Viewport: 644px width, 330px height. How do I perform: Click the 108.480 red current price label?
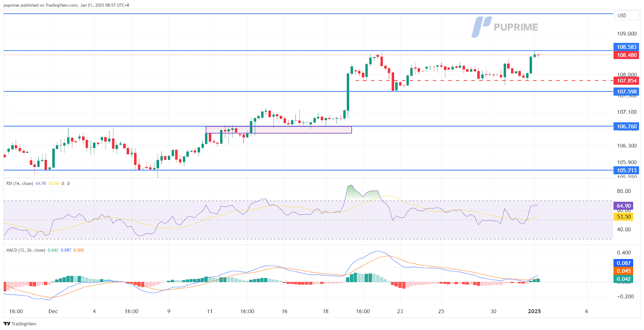coord(627,55)
